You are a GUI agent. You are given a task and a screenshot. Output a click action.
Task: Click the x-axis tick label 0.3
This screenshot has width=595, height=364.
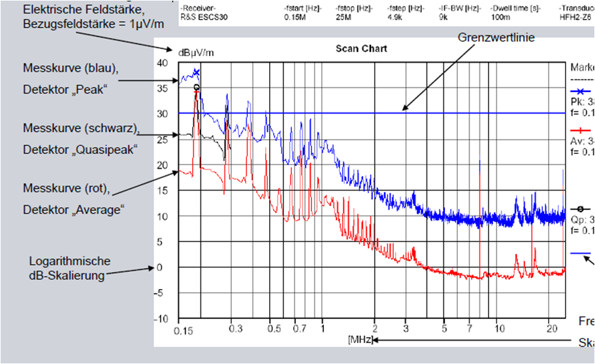(x=236, y=328)
